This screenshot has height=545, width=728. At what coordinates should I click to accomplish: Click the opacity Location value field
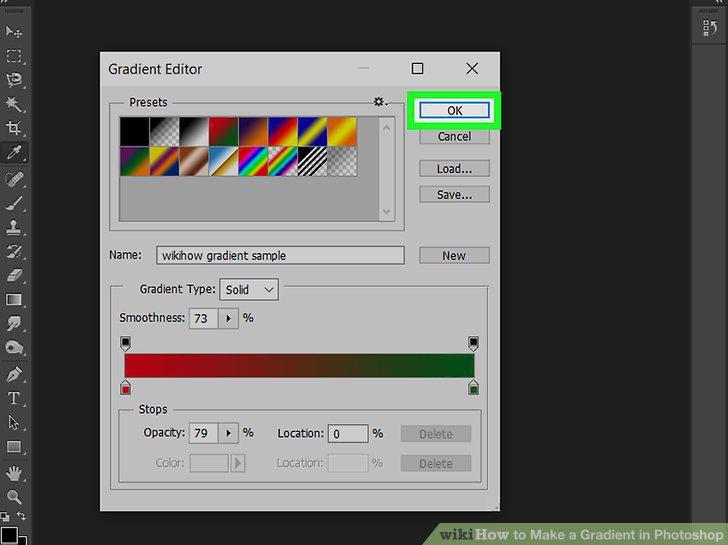pos(348,434)
